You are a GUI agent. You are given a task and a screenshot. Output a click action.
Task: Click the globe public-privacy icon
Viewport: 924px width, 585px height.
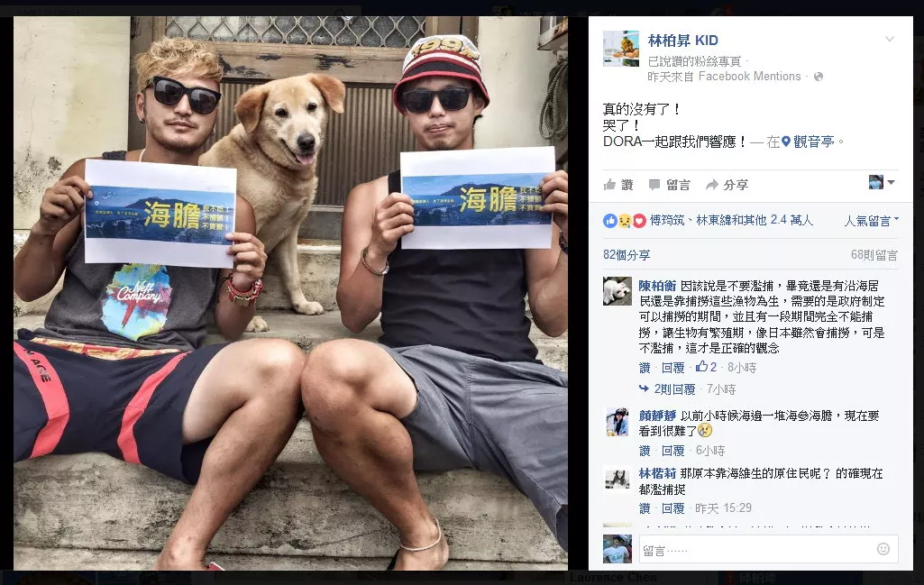[818, 77]
